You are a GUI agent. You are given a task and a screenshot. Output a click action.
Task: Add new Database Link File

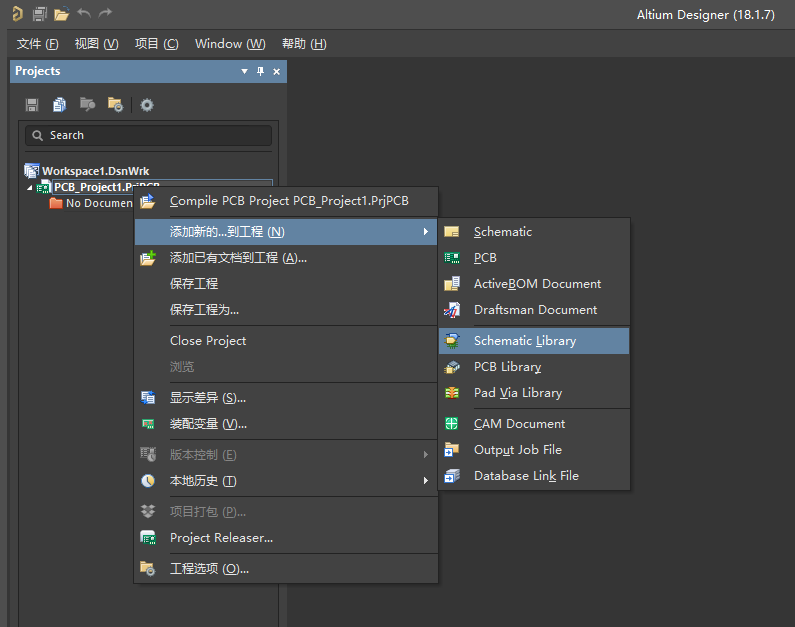pyautogui.click(x=534, y=476)
